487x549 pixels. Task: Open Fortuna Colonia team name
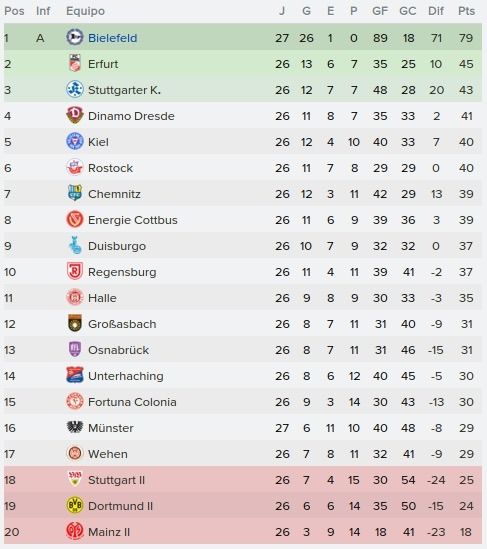tap(132, 402)
